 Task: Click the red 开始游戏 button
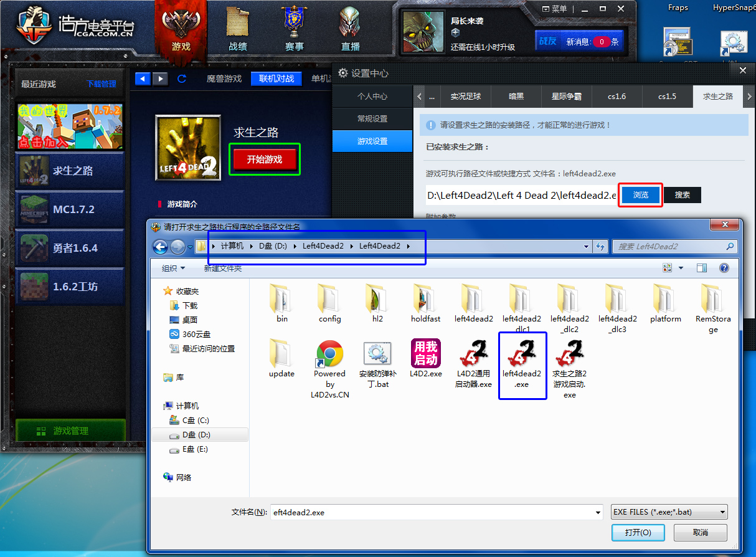[x=265, y=159]
